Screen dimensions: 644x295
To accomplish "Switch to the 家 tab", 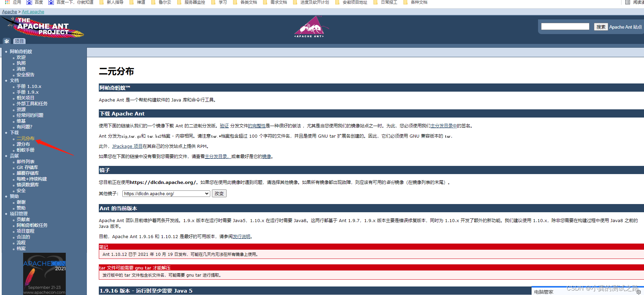I will click(x=6, y=41).
